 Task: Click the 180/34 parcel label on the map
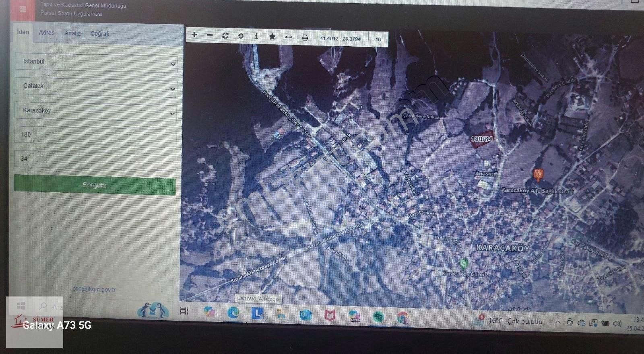click(x=482, y=139)
